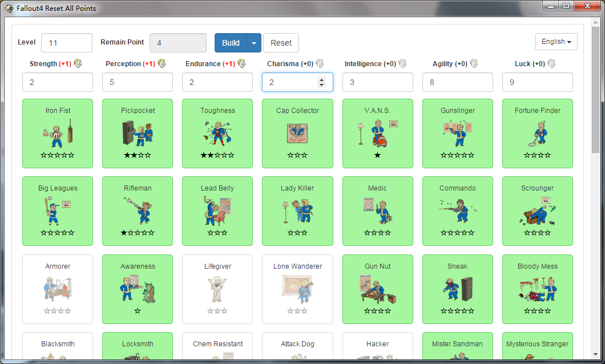This screenshot has width=605, height=364.
Task: Toggle the Charisma bobblehead icon
Action: point(320,63)
